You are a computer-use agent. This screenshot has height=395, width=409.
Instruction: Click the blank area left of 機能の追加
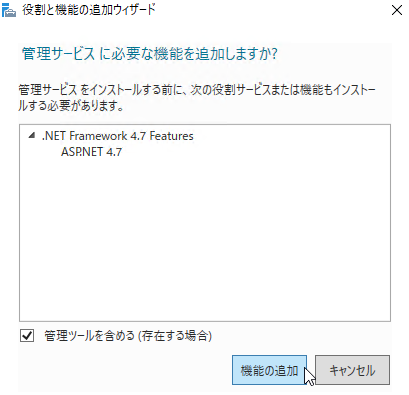point(125,370)
